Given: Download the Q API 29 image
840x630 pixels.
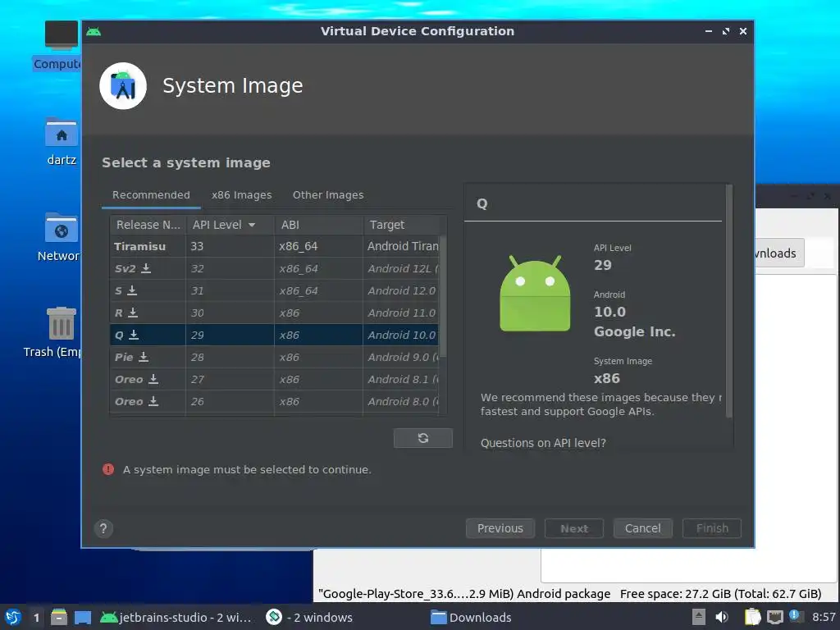Looking at the screenshot, I should click(x=134, y=335).
